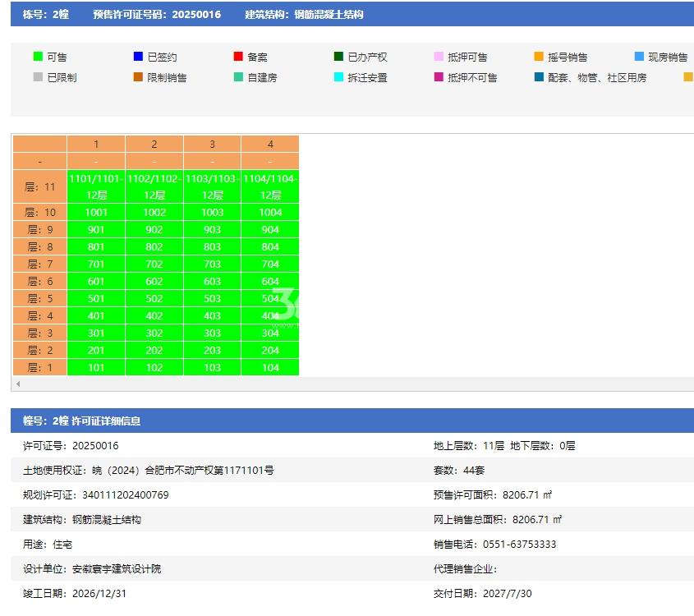The height and width of the screenshot is (616, 694).
Task: Click unit 204 cell
Action: point(270,351)
